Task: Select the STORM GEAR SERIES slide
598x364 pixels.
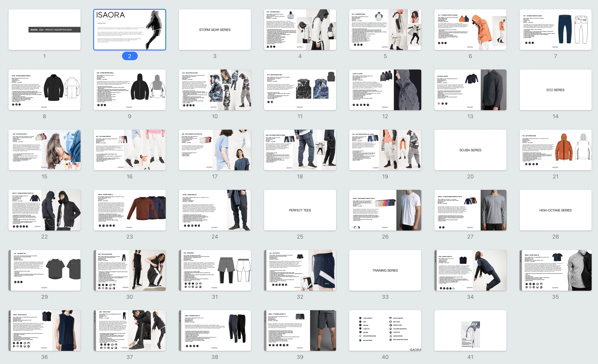Action: (x=215, y=30)
